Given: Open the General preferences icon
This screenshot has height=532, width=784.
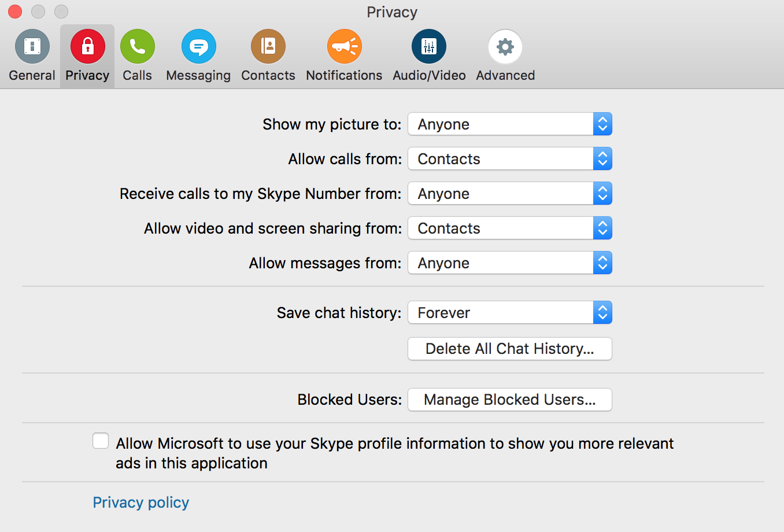Looking at the screenshot, I should [32, 47].
